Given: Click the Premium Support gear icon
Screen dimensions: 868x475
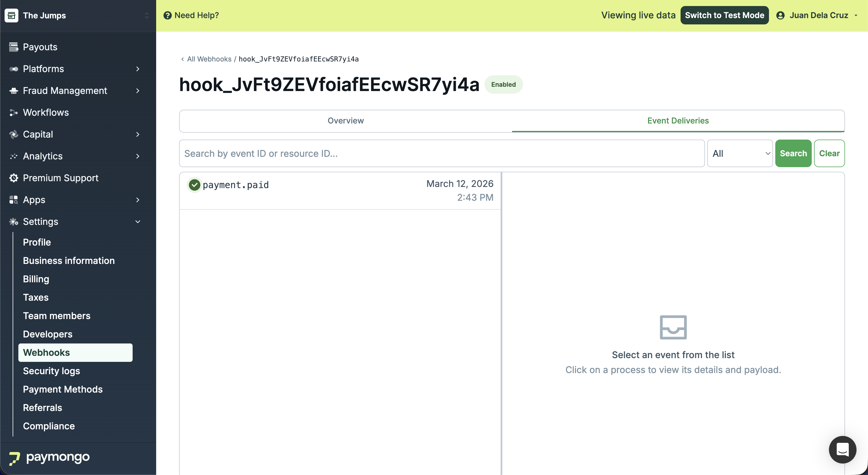Looking at the screenshot, I should [x=13, y=178].
